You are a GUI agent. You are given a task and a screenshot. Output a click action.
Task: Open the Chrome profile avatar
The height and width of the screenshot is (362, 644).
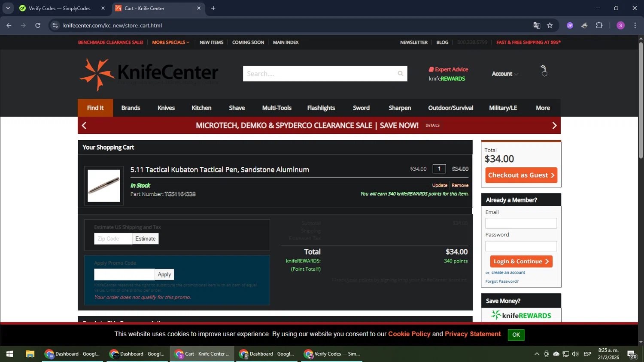coord(620,25)
